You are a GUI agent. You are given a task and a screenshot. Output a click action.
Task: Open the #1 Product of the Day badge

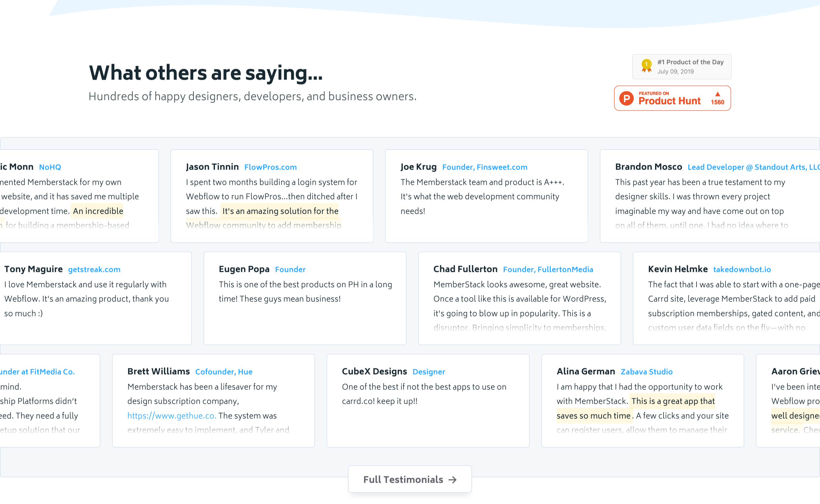pyautogui.click(x=682, y=67)
